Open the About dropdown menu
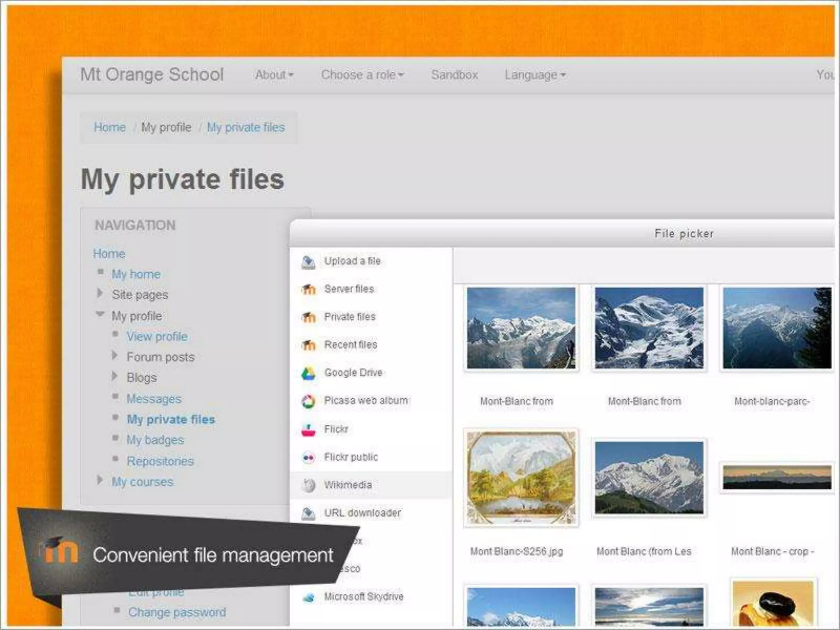The height and width of the screenshot is (630, 840). click(274, 75)
